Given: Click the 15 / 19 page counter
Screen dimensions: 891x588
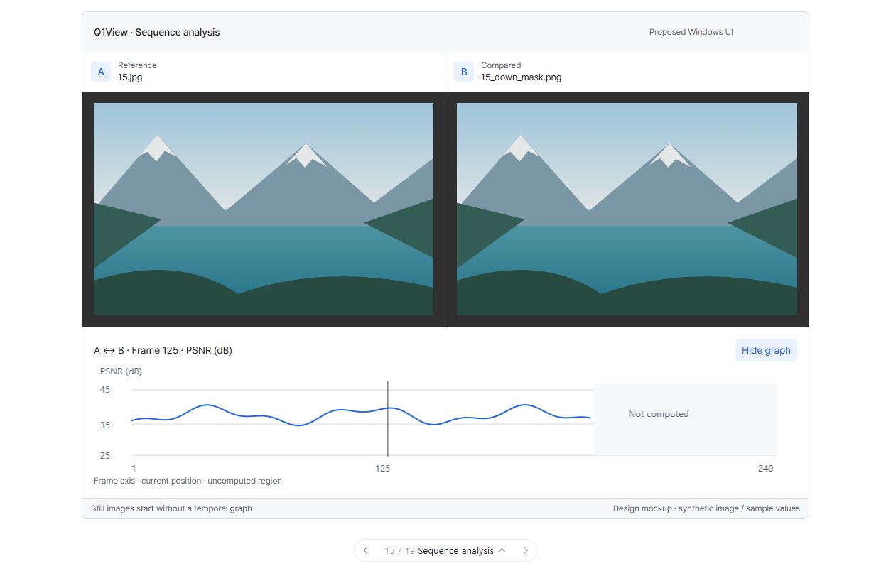Looking at the screenshot, I should click(400, 550).
